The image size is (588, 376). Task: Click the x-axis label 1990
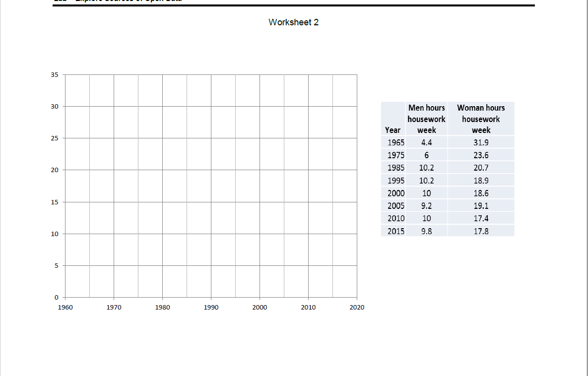point(211,308)
